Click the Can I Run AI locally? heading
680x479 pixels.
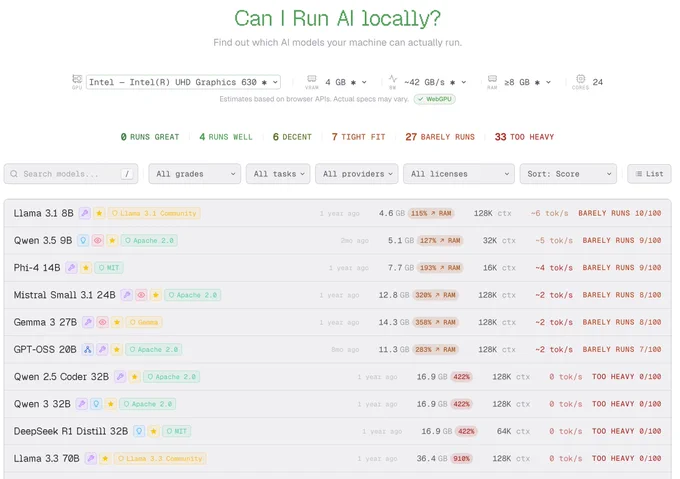(x=337, y=18)
